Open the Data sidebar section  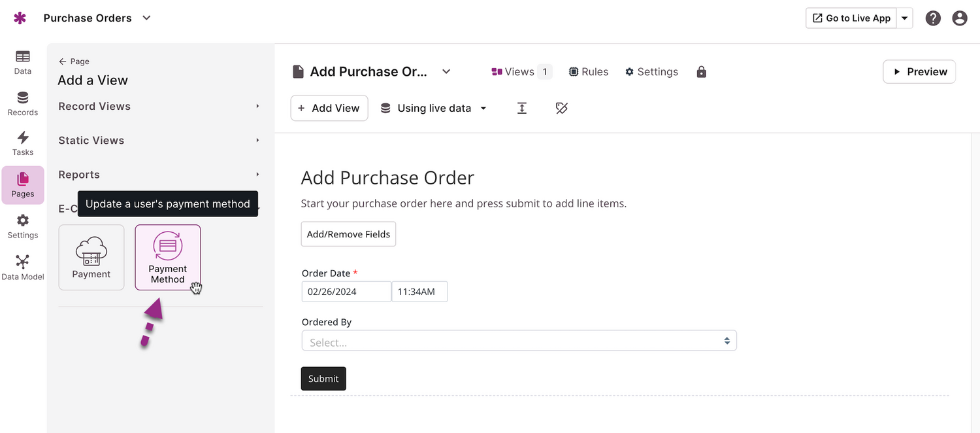(23, 62)
